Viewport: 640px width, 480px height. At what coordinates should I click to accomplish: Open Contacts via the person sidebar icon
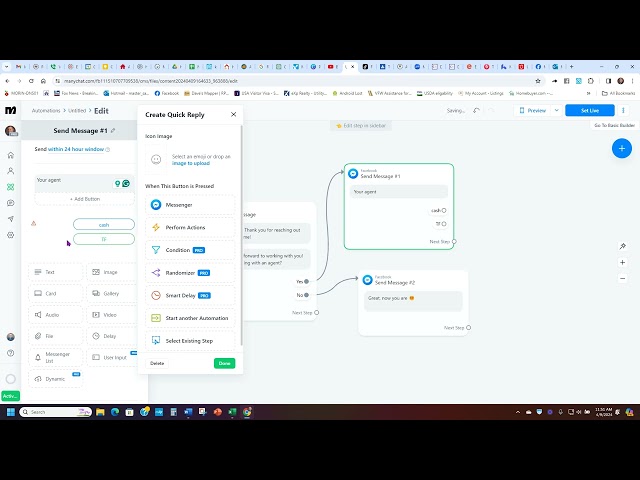[x=11, y=171]
